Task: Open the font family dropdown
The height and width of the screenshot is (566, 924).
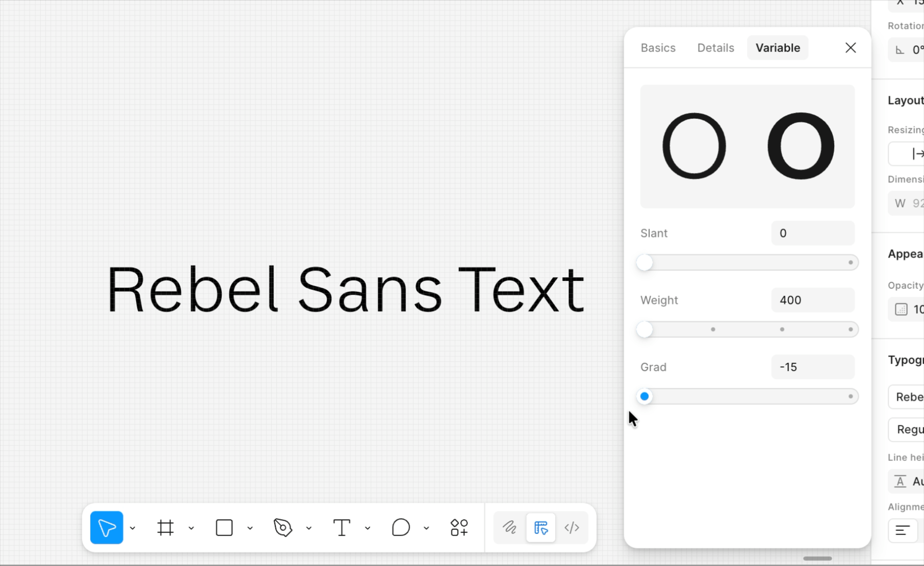Action: (x=906, y=397)
